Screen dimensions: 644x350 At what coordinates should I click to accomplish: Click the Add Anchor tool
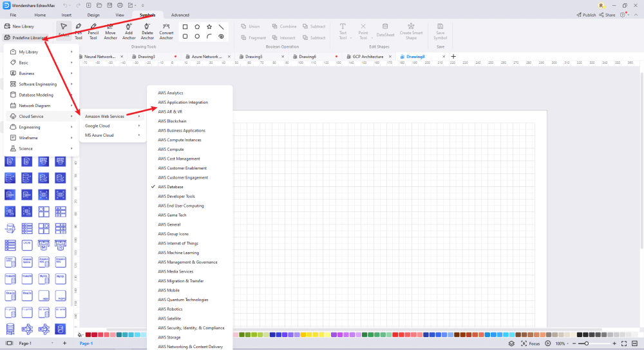point(129,31)
